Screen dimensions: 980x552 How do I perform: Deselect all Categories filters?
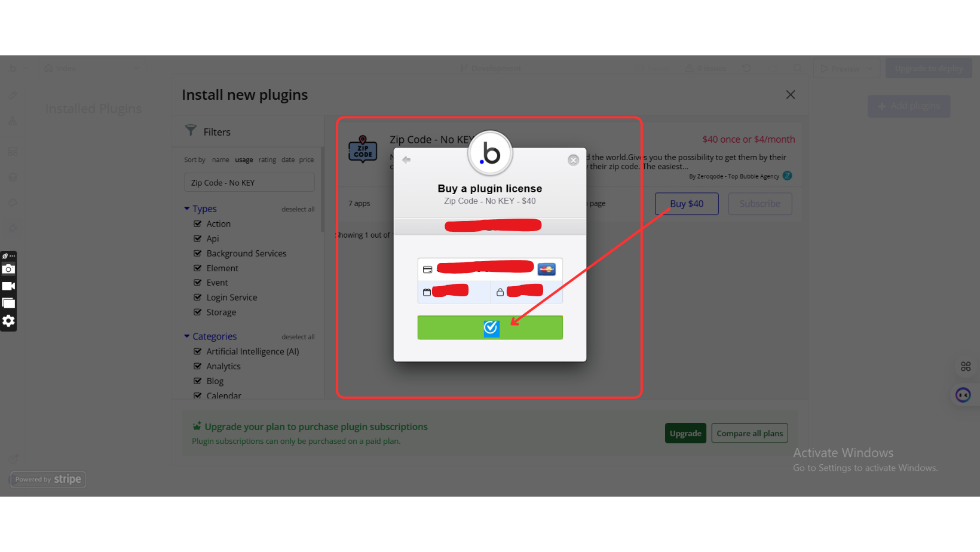[x=298, y=337]
